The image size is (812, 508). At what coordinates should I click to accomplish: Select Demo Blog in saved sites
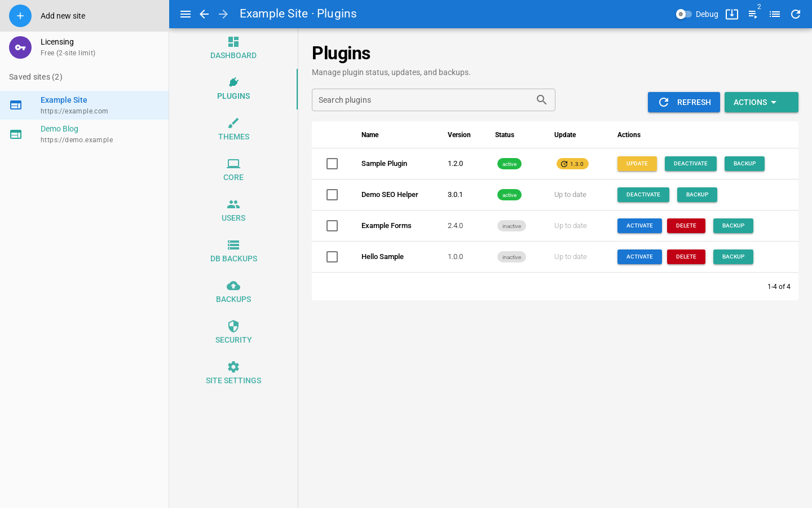[x=84, y=134]
